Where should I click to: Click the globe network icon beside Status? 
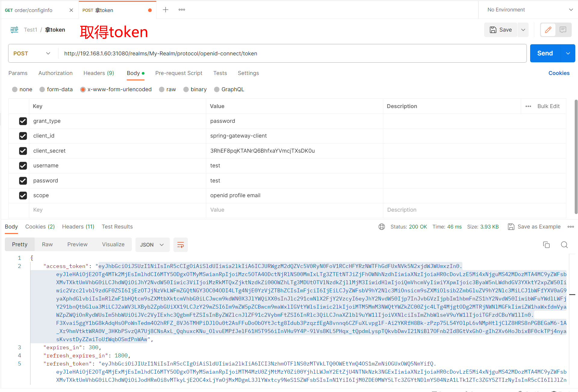click(x=382, y=227)
